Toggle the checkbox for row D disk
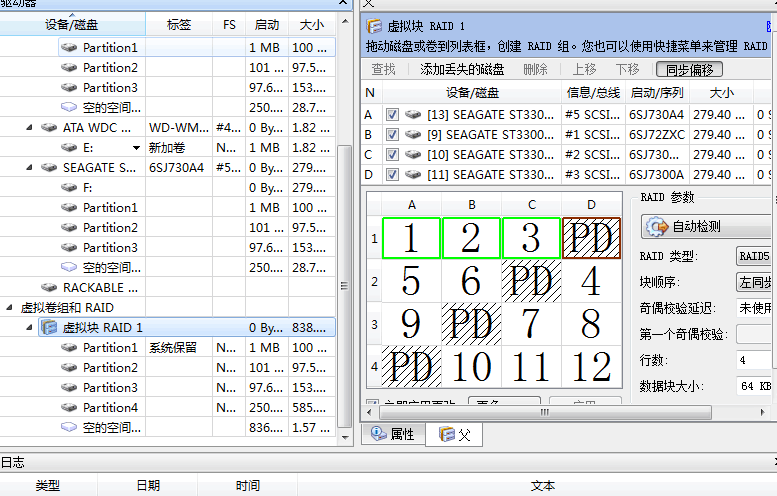The width and height of the screenshot is (777, 496). pos(393,175)
